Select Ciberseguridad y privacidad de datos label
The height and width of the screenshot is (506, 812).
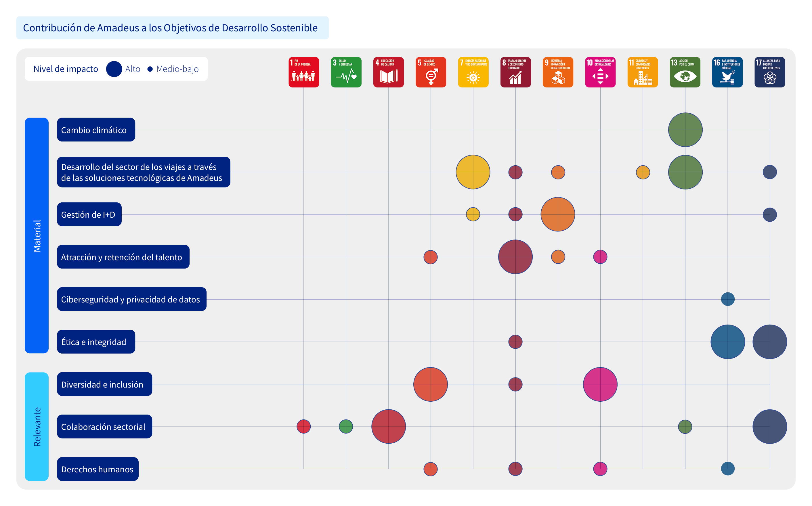click(x=131, y=299)
